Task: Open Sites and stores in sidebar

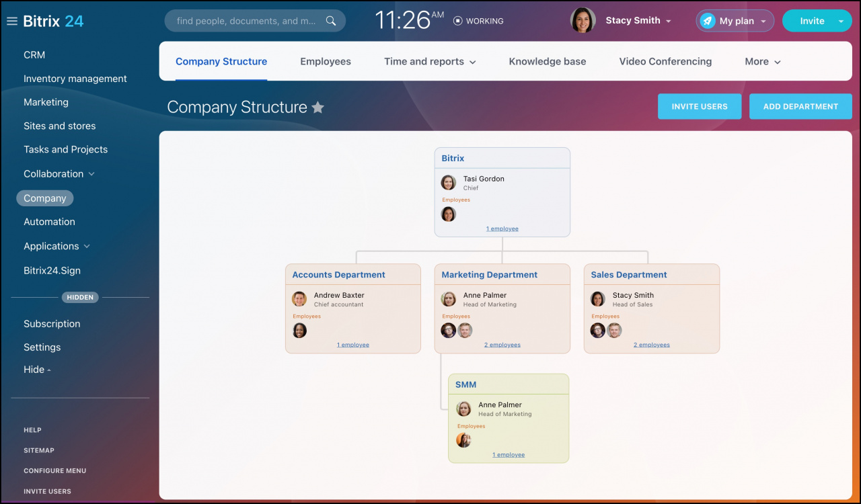Action: coord(60,126)
